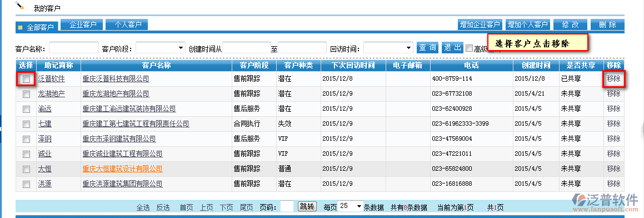644x218 pixels.
Task: Switch to the 企业客户 tab
Action: (81, 24)
